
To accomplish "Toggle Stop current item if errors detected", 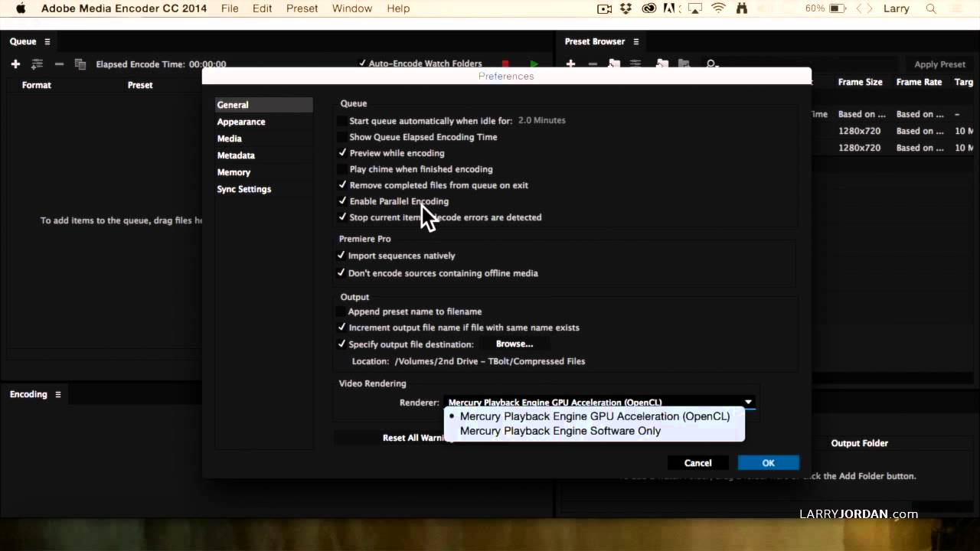I will point(341,217).
